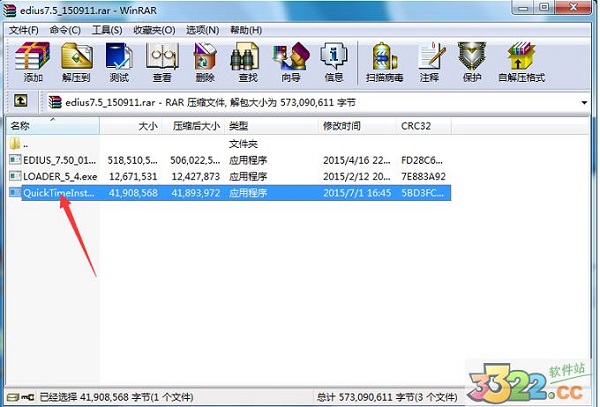
Task: Open the 工具(S) menu
Action: (x=107, y=30)
